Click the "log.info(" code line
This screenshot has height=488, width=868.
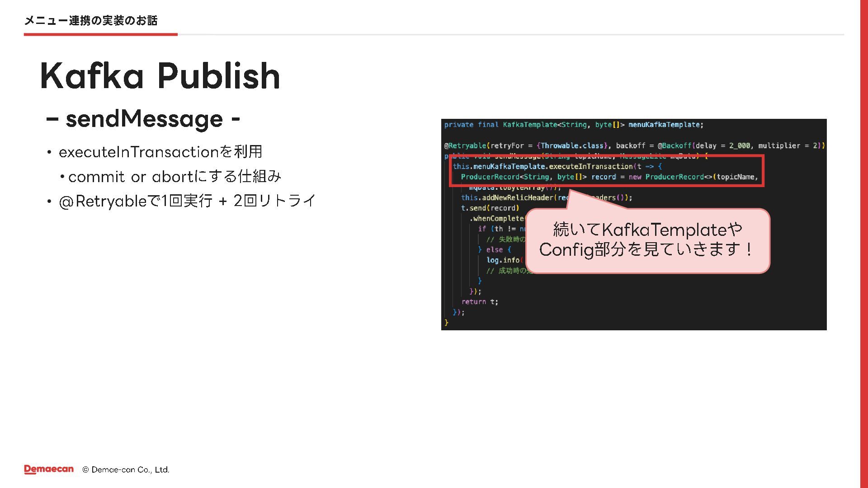tap(505, 260)
